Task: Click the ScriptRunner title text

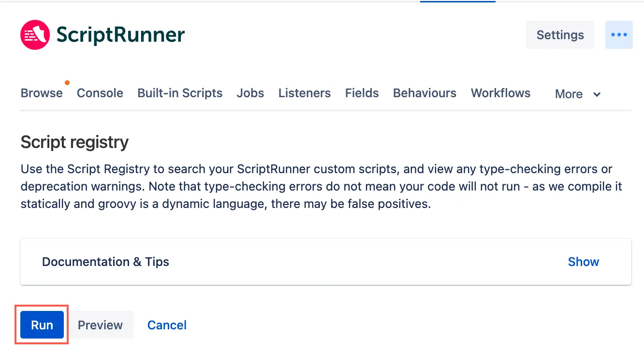Action: click(120, 35)
